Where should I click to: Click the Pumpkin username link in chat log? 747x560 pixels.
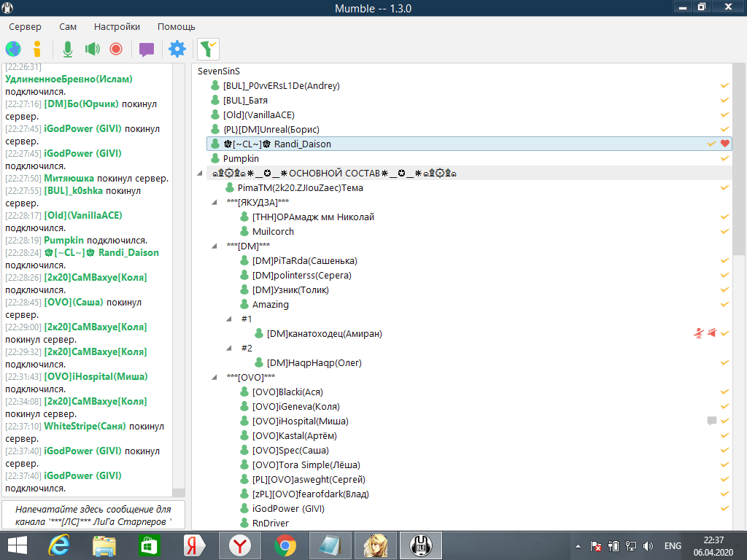64,240
